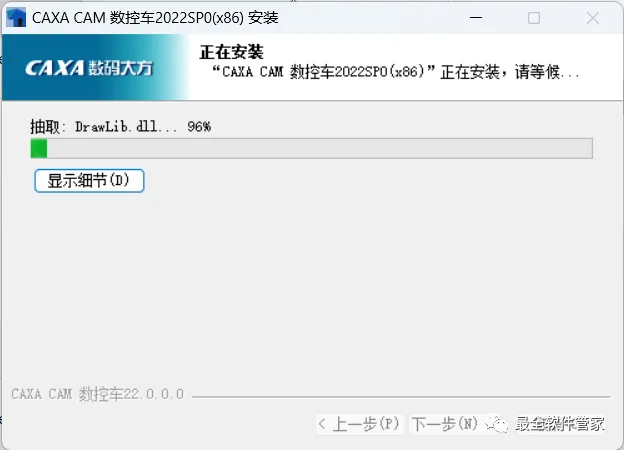Image resolution: width=624 pixels, height=450 pixels.
Task: Minimize the CAXA CAM installer window
Action: click(x=476, y=18)
